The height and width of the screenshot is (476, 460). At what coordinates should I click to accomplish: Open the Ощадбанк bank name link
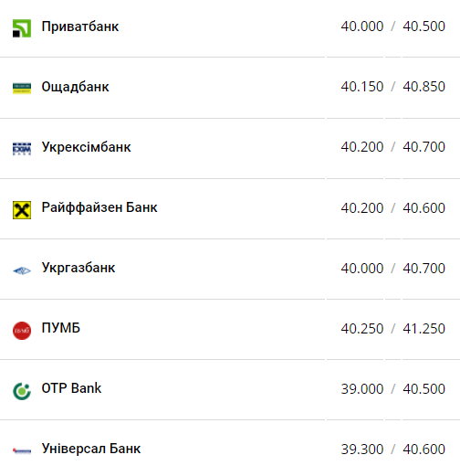pos(75,87)
